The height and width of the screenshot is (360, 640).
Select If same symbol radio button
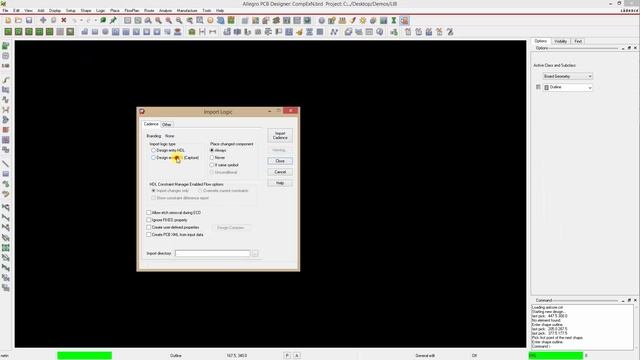(x=212, y=165)
